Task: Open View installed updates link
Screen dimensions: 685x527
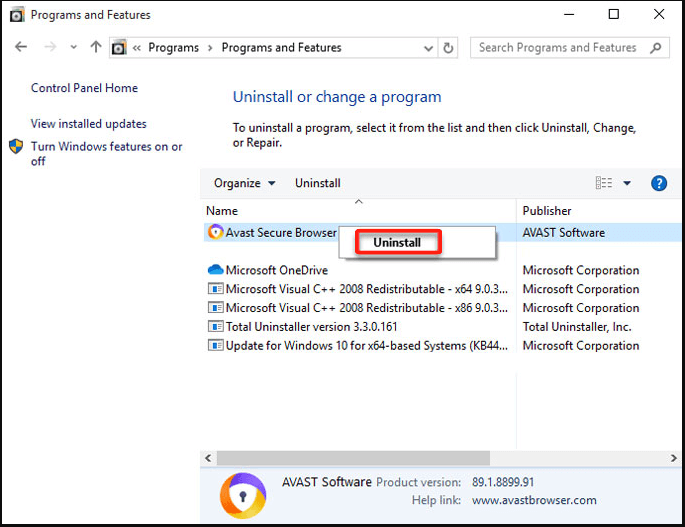Action: tap(89, 124)
